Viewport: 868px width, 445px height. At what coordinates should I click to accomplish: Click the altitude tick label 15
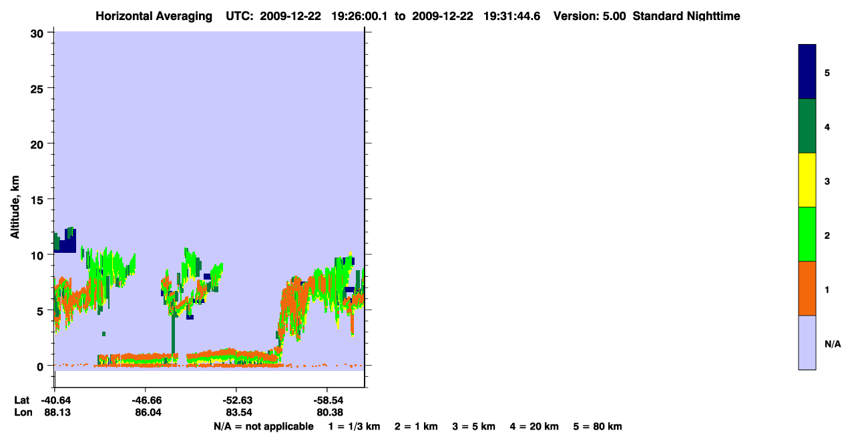(38, 199)
